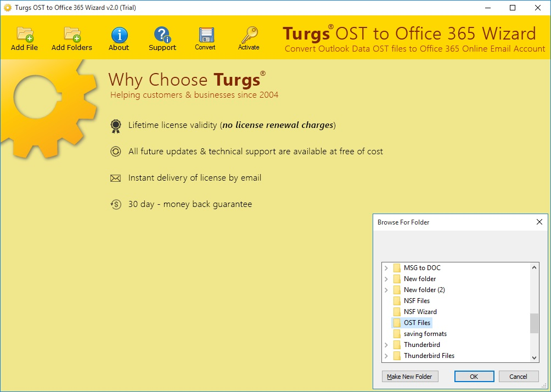Open the About info icon
551x392 pixels.
[x=120, y=35]
